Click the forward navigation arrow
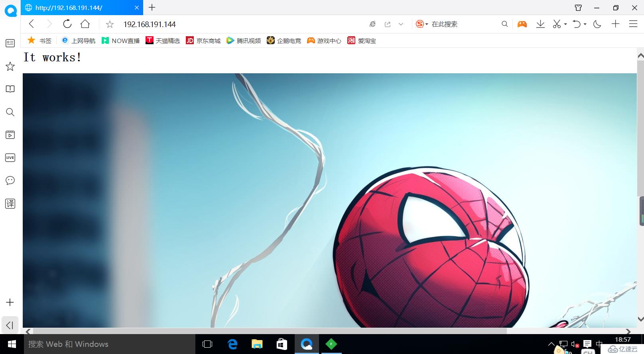The width and height of the screenshot is (644, 354). (x=49, y=24)
